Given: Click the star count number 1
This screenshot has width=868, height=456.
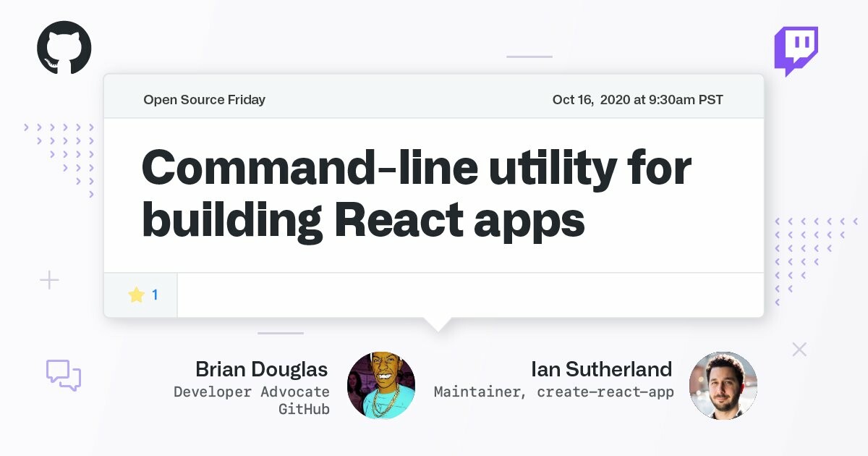Looking at the screenshot, I should [155, 295].
